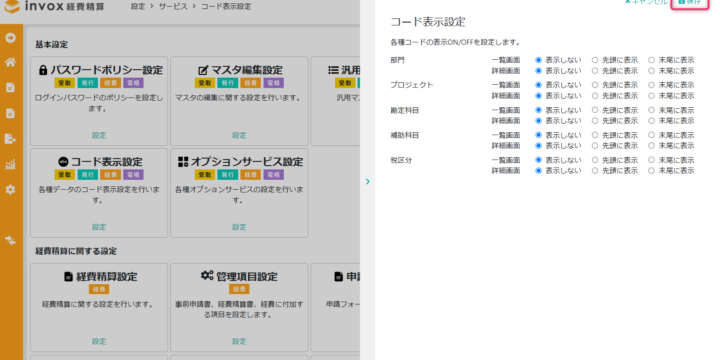Click 受取 tag on パスワードポリシー設定 card
720x360 pixels.
point(65,83)
